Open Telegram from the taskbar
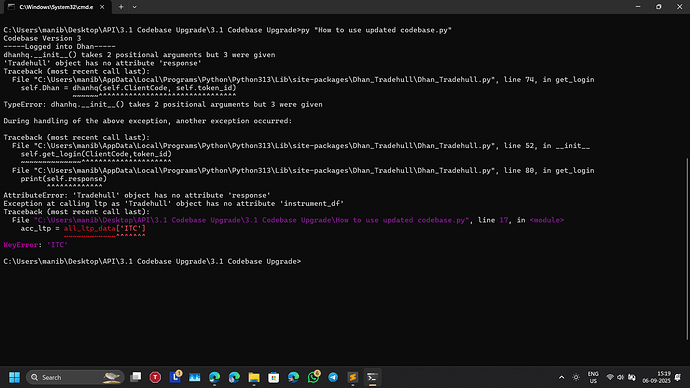Screen dimensions: 690x388 [x=333, y=377]
